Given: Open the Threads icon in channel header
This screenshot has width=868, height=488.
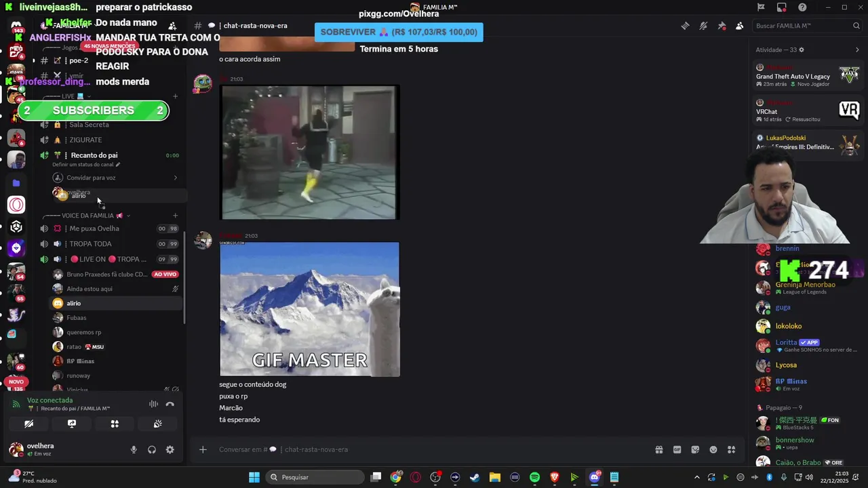Looking at the screenshot, I should click(686, 26).
